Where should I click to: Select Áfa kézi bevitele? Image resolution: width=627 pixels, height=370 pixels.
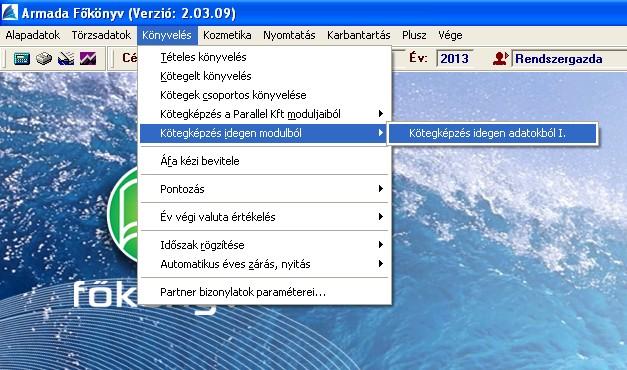tap(264, 161)
